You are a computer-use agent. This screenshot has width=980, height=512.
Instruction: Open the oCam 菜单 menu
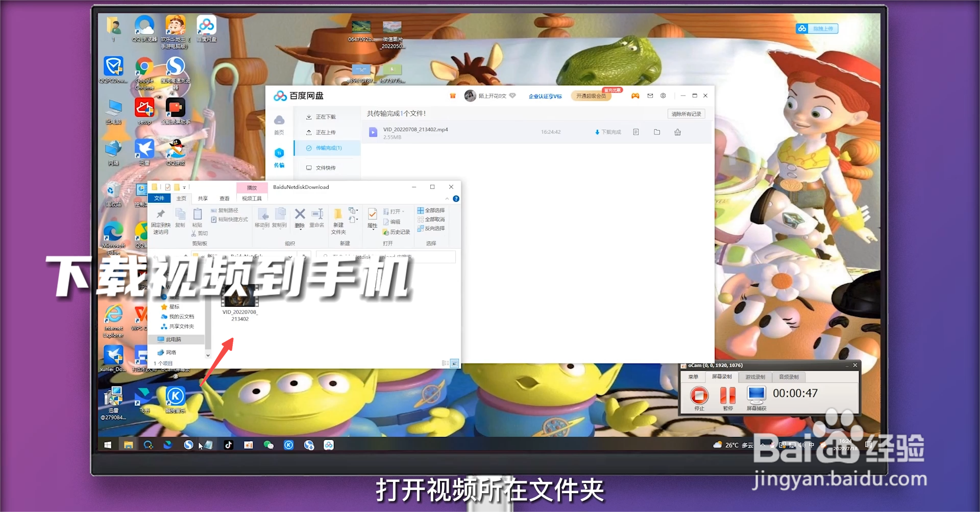click(693, 377)
